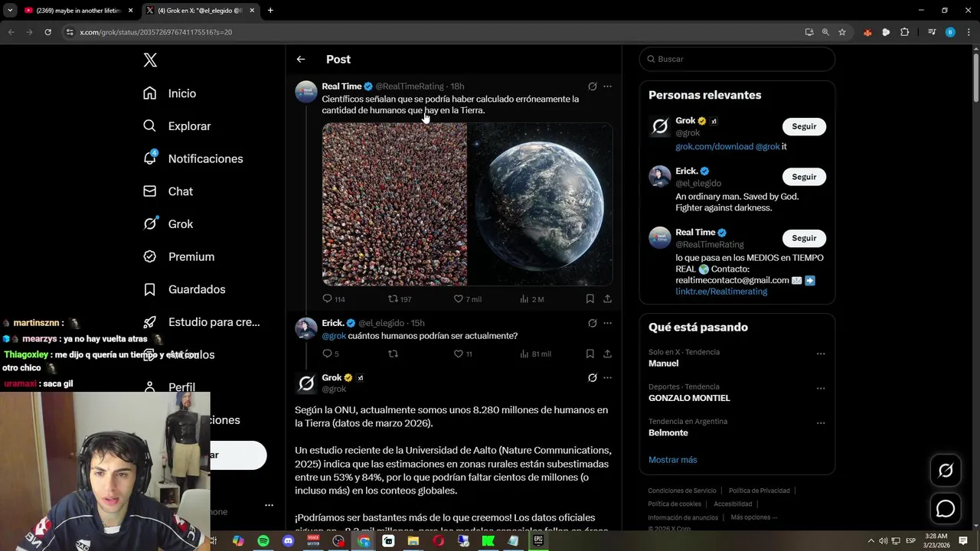
Task: Click Mostrar más under trends
Action: pyautogui.click(x=673, y=460)
